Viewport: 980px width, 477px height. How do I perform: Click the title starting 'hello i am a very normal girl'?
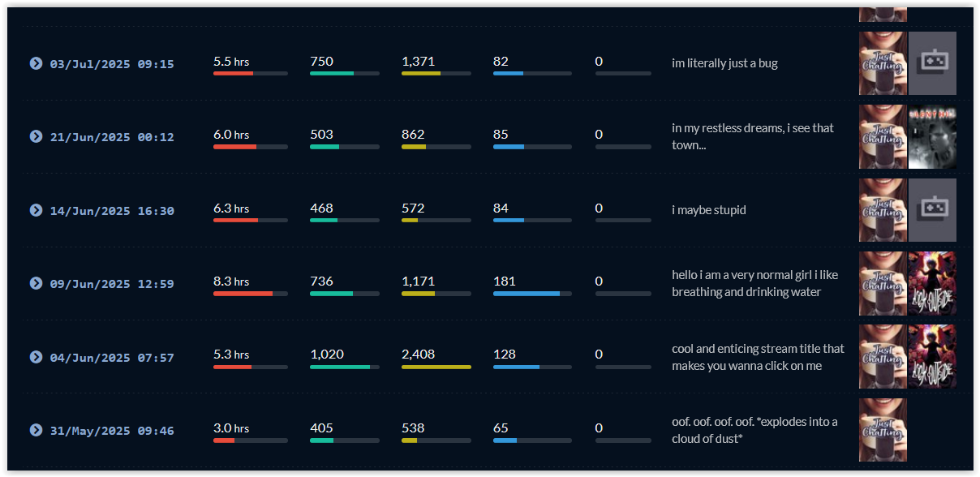pyautogui.click(x=754, y=283)
